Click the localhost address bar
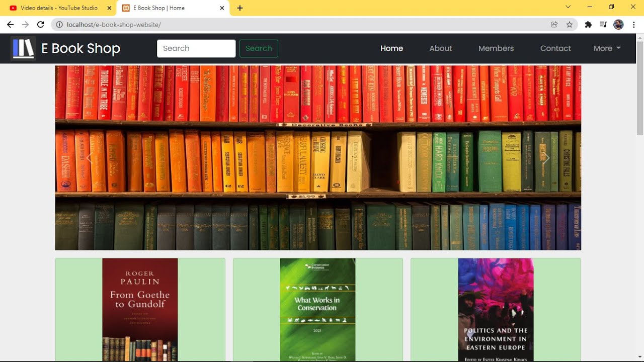Screen dimensions: 644x362 (x=302, y=24)
